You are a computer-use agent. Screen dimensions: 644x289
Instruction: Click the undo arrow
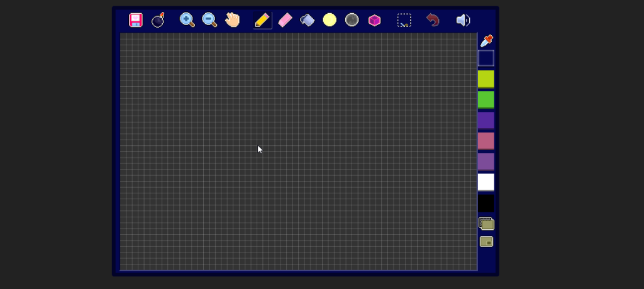433,20
